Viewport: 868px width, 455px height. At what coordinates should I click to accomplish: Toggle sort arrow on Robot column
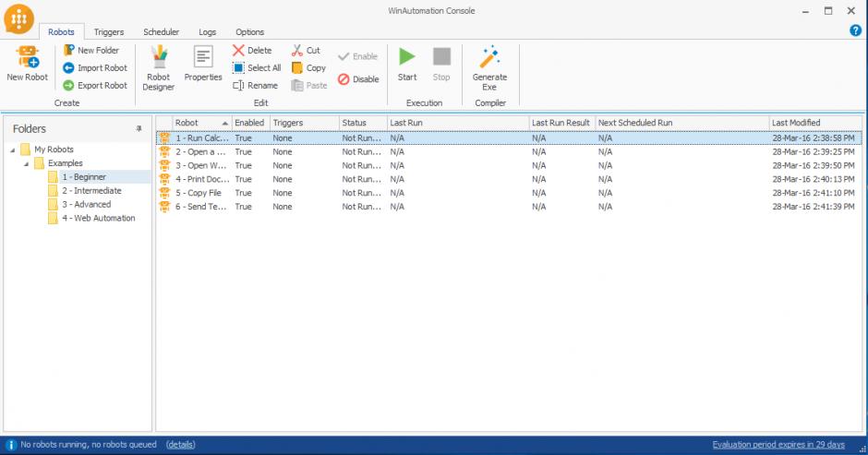224,123
